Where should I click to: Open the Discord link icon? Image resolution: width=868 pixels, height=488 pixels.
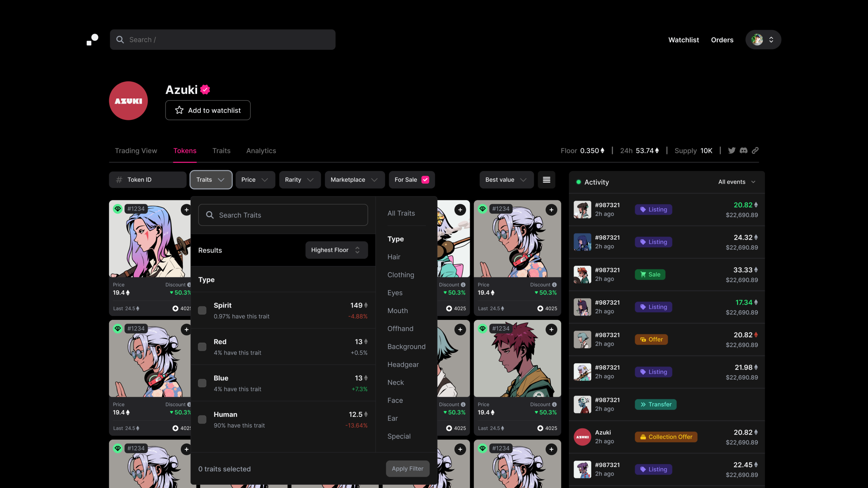pos(743,150)
